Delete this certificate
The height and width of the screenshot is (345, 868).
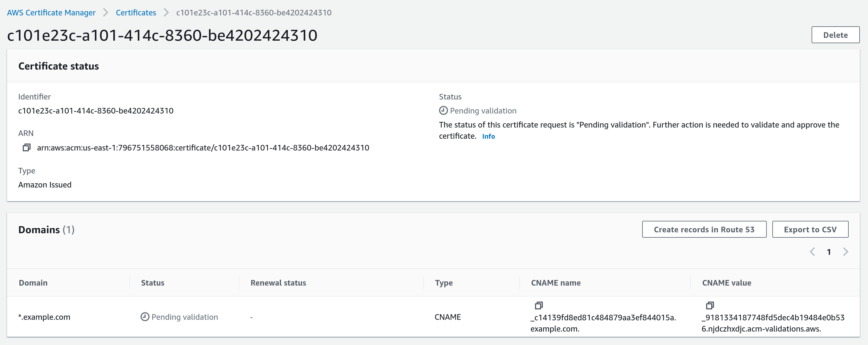[x=835, y=35]
